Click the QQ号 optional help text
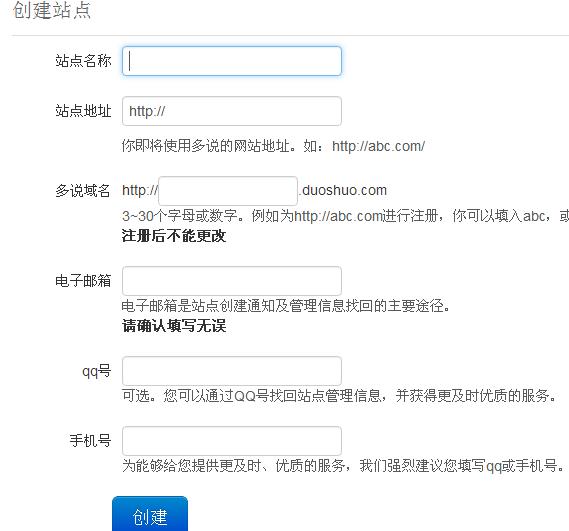This screenshot has width=569, height=531. (339, 396)
